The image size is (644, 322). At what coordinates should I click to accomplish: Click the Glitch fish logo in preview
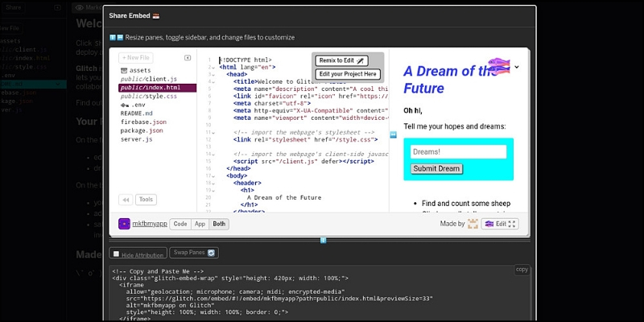pos(499,67)
